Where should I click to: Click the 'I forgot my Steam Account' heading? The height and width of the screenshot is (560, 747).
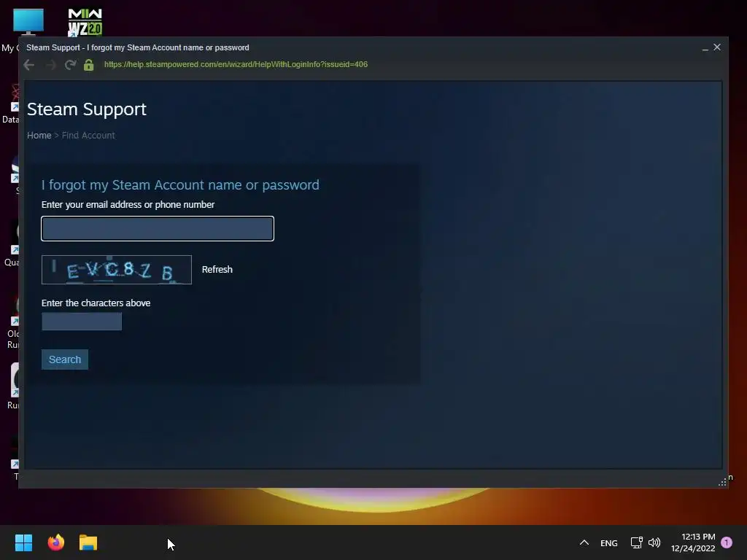[x=180, y=184]
